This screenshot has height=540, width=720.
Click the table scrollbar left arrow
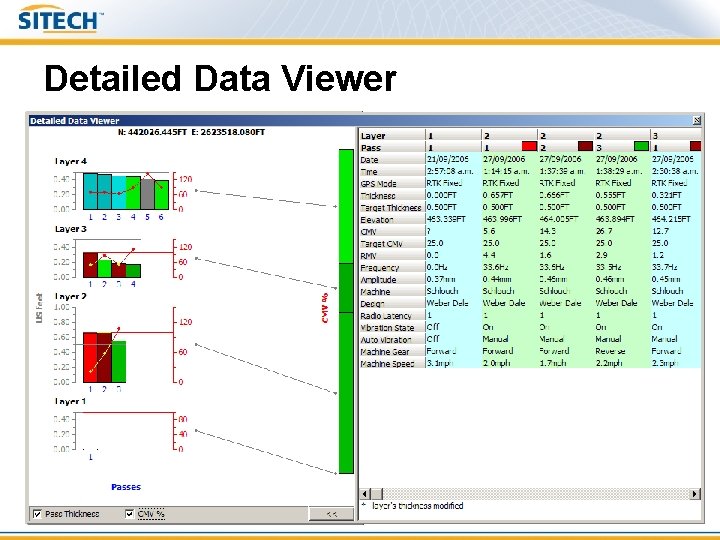365,494
